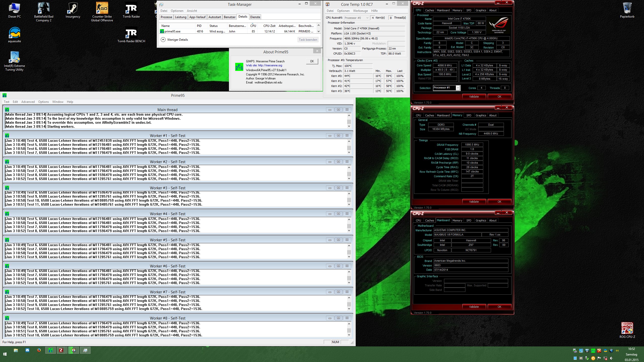This screenshot has width=644, height=362.
Task: Switch to the Leistung tab in Task-Manager
Action: tap(180, 17)
